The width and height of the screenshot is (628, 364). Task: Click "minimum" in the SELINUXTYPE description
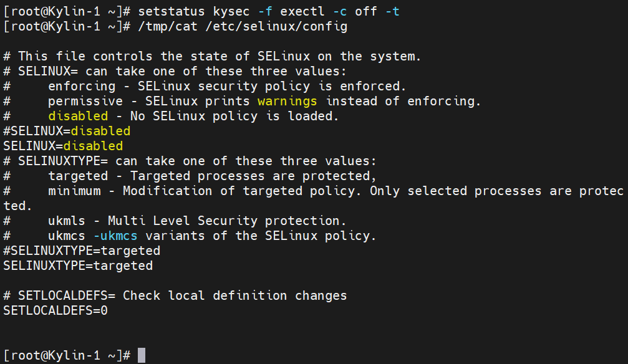(x=74, y=191)
